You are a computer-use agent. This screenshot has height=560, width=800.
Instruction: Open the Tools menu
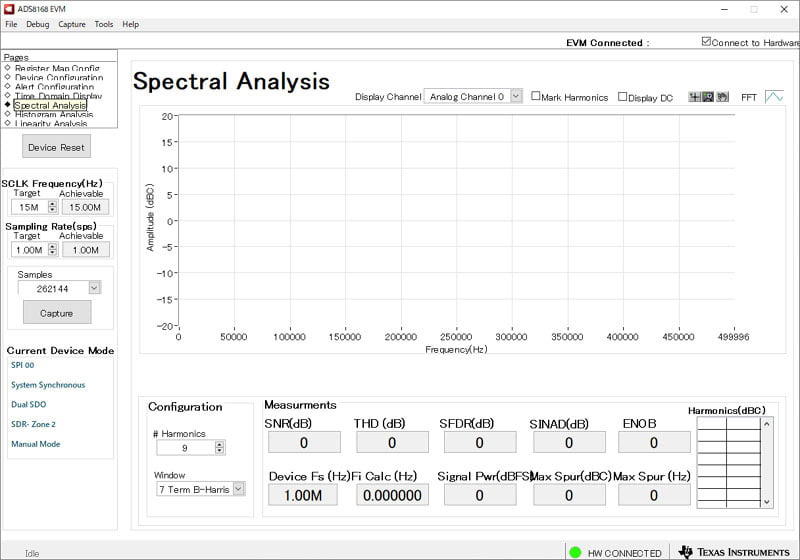pyautogui.click(x=104, y=24)
